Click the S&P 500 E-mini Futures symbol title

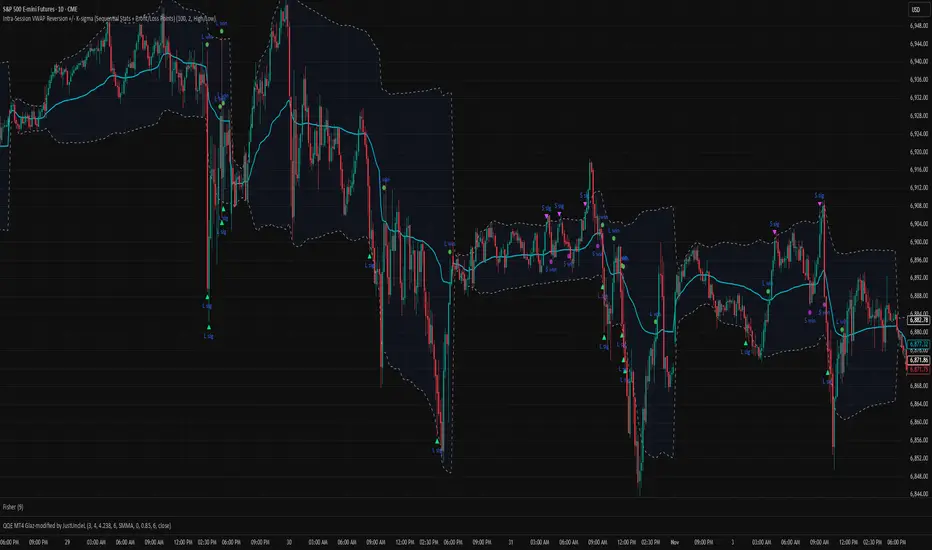pyautogui.click(x=40, y=10)
